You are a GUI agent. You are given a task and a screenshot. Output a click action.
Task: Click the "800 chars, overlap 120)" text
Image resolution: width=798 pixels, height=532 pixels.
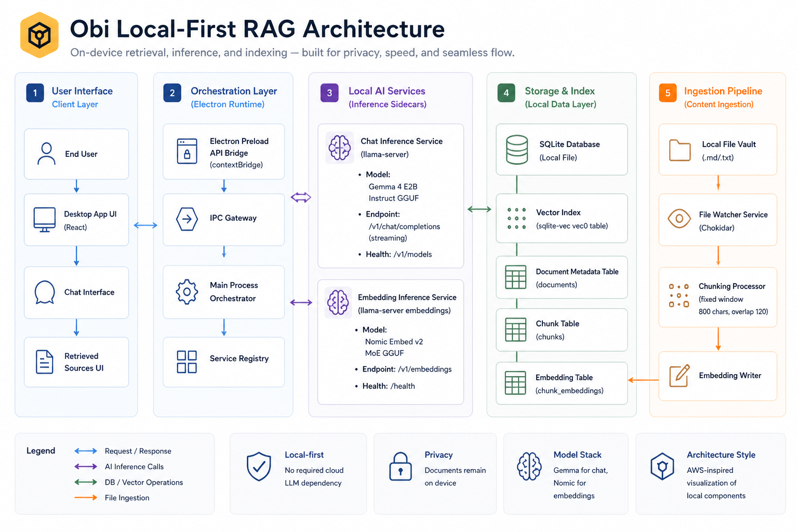click(x=733, y=312)
